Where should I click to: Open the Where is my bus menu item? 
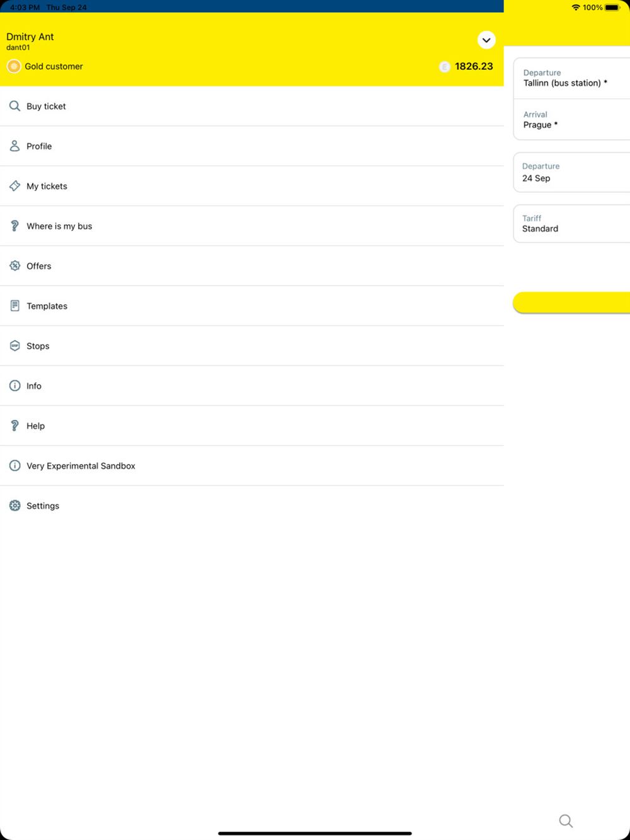click(59, 226)
